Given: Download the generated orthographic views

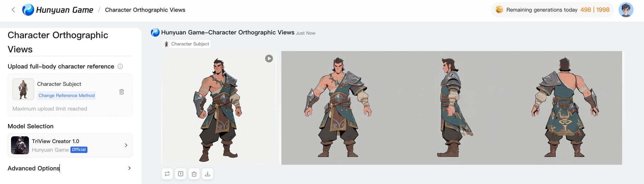Looking at the screenshot, I should click(208, 174).
